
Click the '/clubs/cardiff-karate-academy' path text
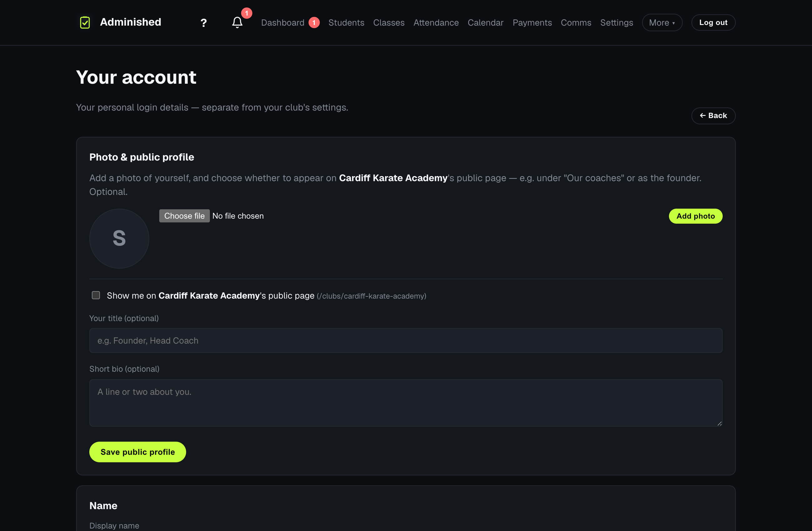[x=372, y=296]
